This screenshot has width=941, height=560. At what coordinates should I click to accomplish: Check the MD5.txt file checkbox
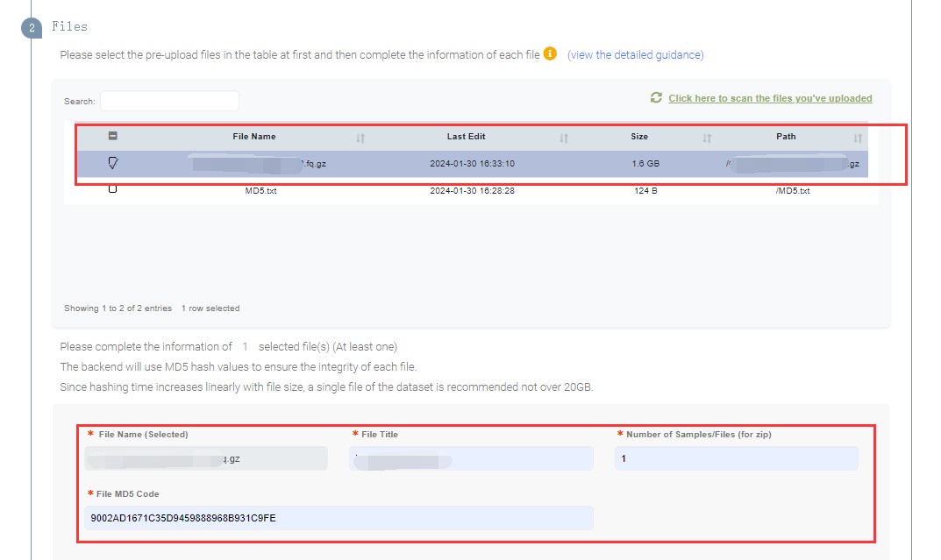(x=112, y=189)
